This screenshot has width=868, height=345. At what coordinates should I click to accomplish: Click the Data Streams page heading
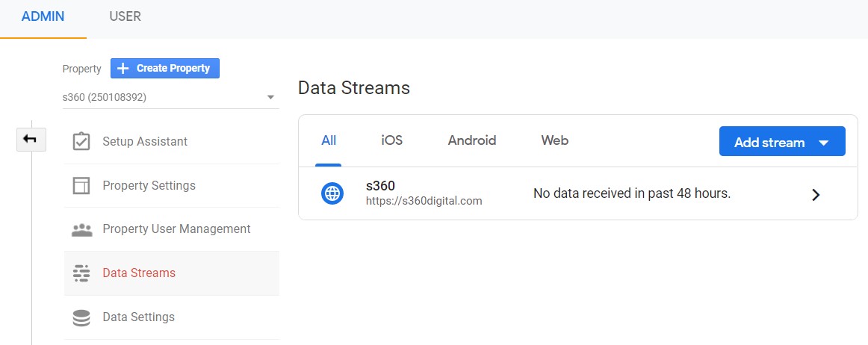[354, 88]
